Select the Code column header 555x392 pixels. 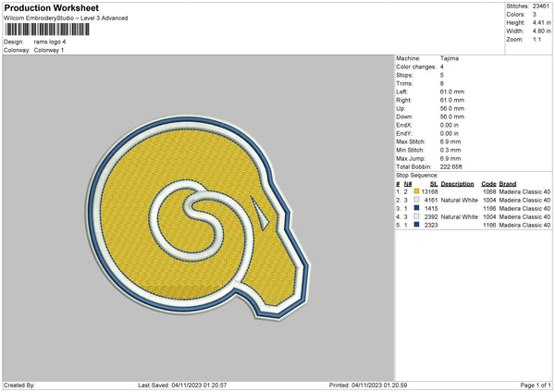point(489,183)
